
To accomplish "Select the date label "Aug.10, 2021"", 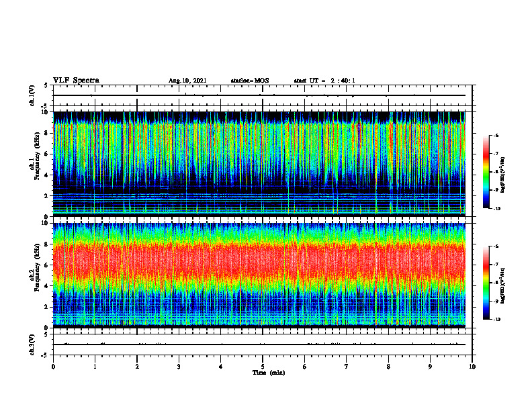I will coord(187,81).
